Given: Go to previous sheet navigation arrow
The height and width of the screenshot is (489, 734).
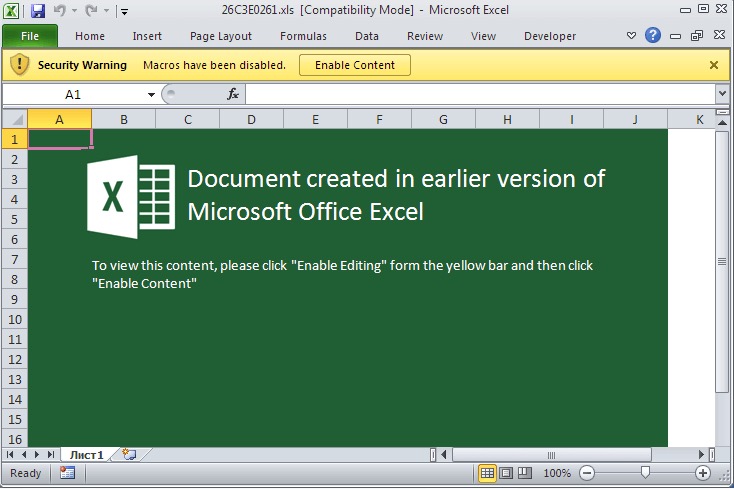Looking at the screenshot, I should point(23,454).
